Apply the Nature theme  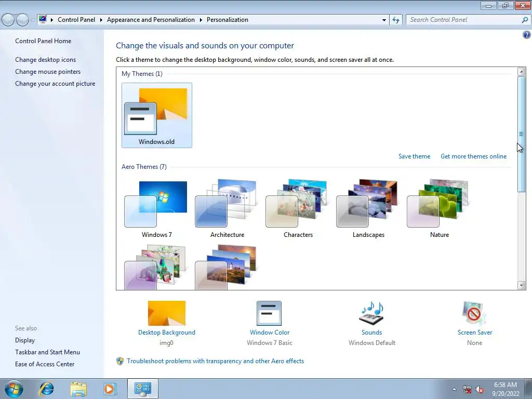[439, 209]
